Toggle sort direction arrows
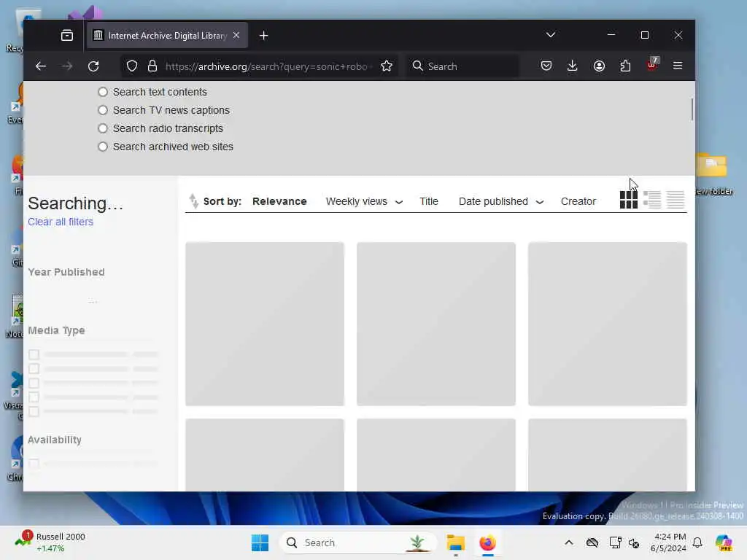Viewport: 747px width, 560px height. (193, 201)
